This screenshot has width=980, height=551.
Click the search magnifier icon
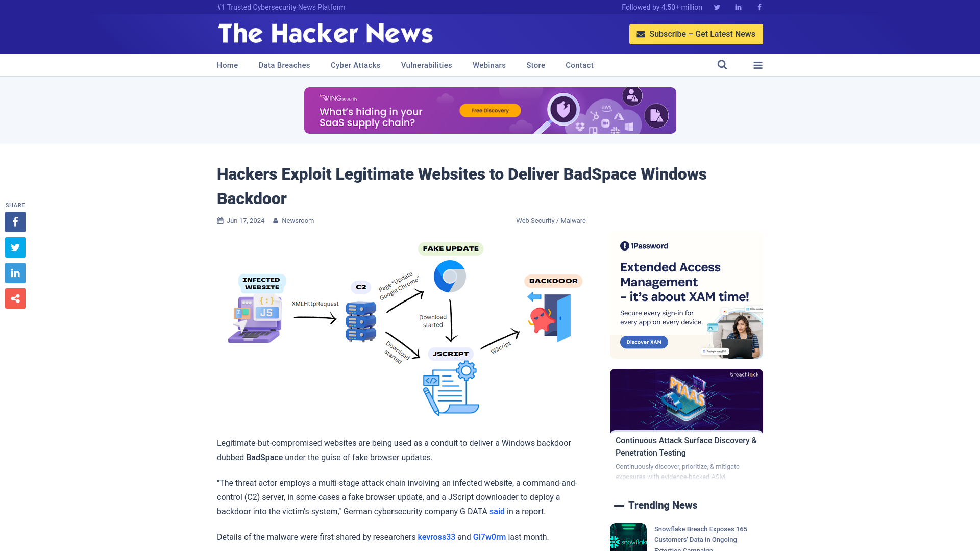722,65
